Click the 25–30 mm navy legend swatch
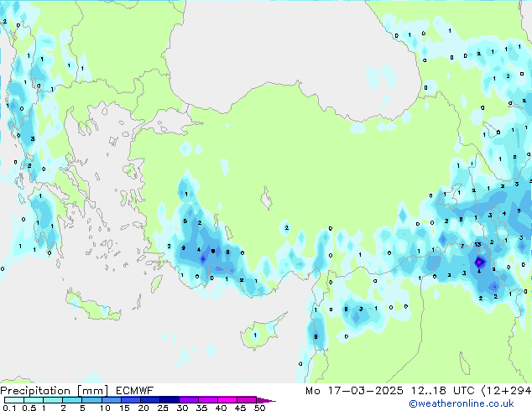This screenshot has width=532, height=411. point(170,400)
